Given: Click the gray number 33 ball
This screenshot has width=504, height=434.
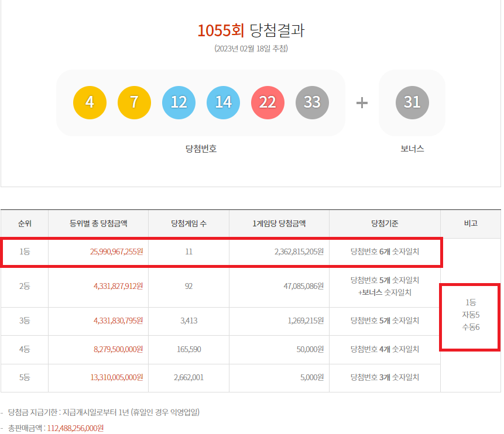Looking at the screenshot, I should 312,102.
